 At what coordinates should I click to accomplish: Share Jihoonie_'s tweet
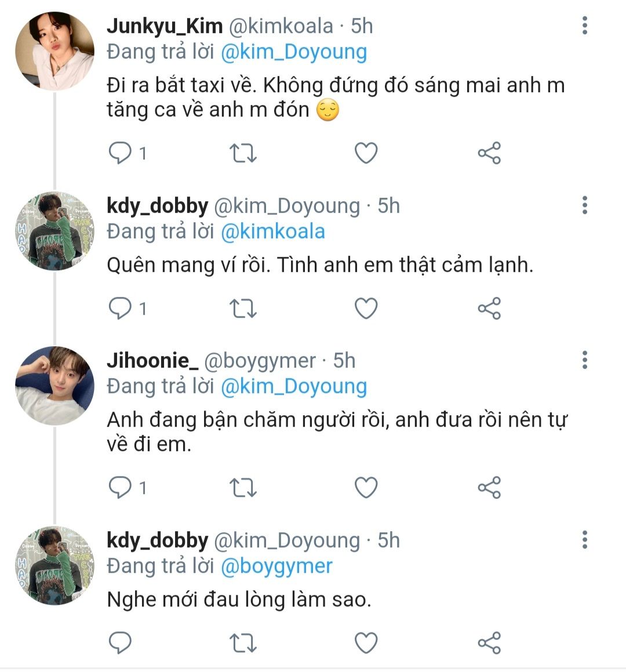489,488
